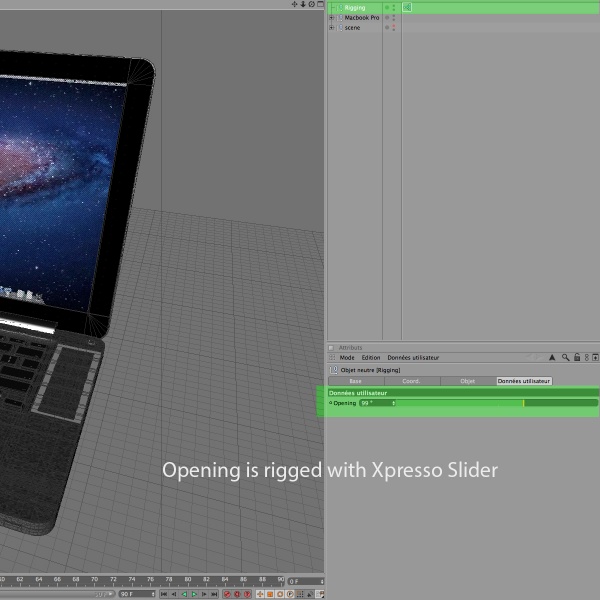Click the back arrow in Attributes panel
This screenshot has width=600, height=600.
click(x=550, y=357)
